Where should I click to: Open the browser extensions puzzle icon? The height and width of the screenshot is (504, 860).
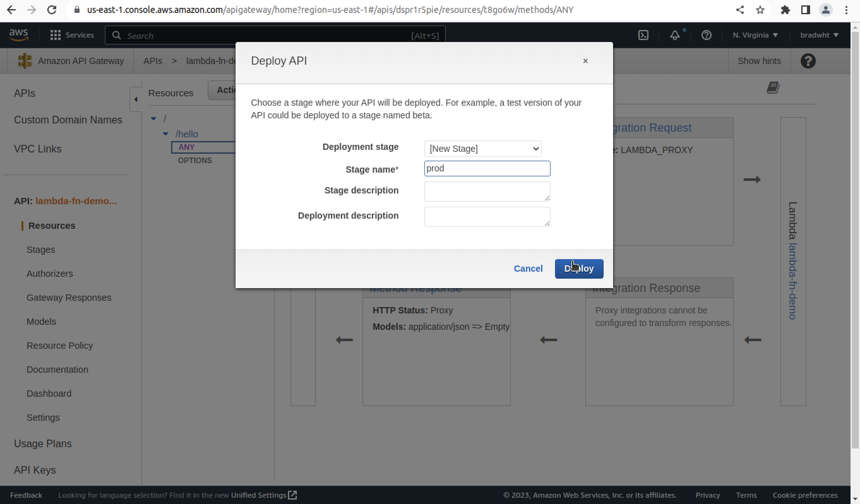[x=785, y=10]
